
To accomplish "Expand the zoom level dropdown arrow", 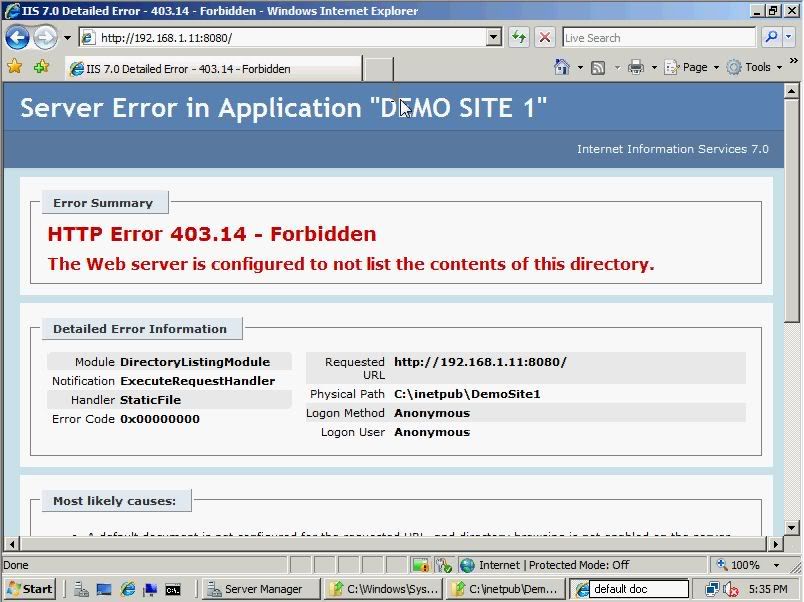I will tap(777, 565).
